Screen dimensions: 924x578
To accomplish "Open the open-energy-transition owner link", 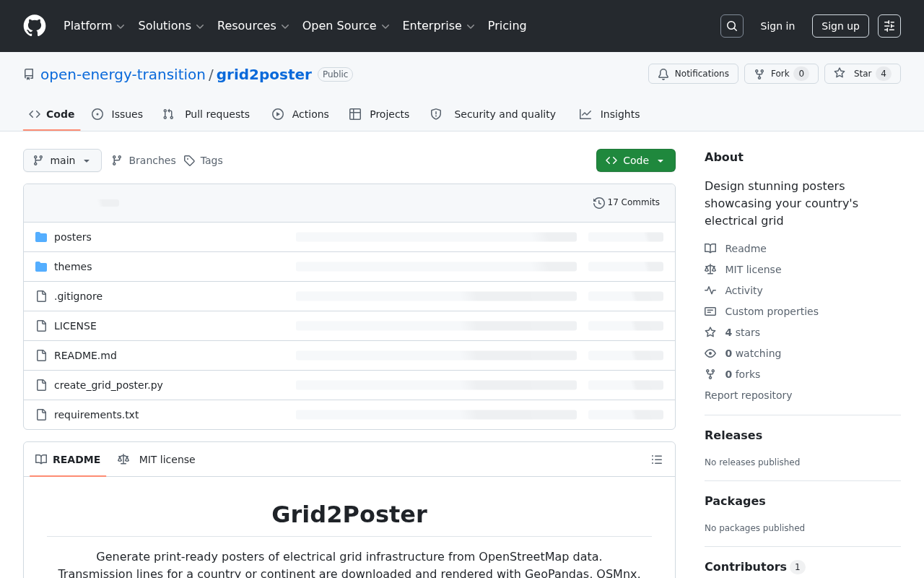I will [123, 74].
